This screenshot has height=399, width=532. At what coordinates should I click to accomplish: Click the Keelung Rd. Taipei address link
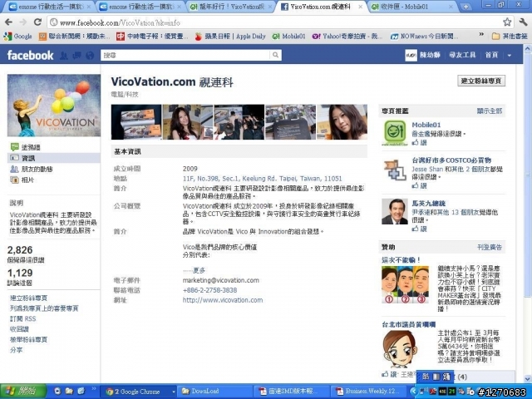point(263,179)
